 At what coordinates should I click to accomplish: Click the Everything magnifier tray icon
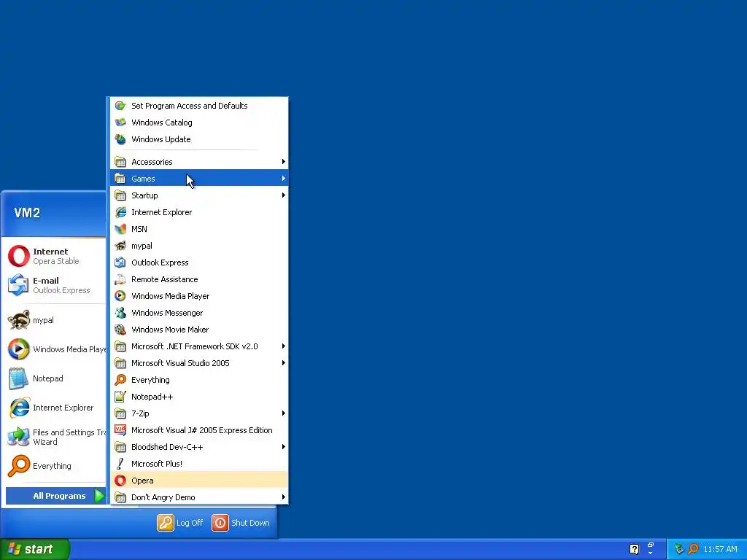[694, 549]
